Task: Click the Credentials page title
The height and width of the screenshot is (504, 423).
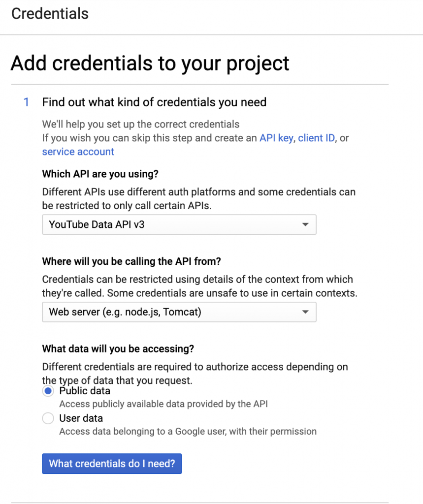Action: coord(50,14)
